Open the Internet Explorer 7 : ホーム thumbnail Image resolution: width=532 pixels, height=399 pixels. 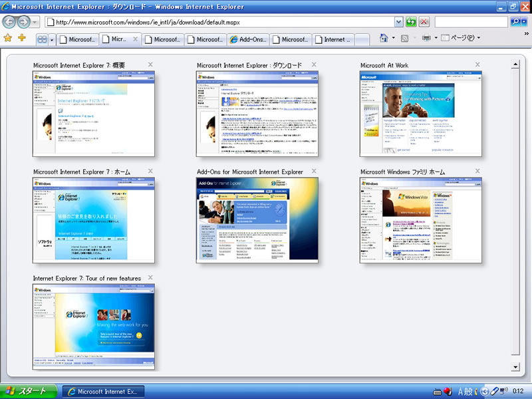click(93, 220)
